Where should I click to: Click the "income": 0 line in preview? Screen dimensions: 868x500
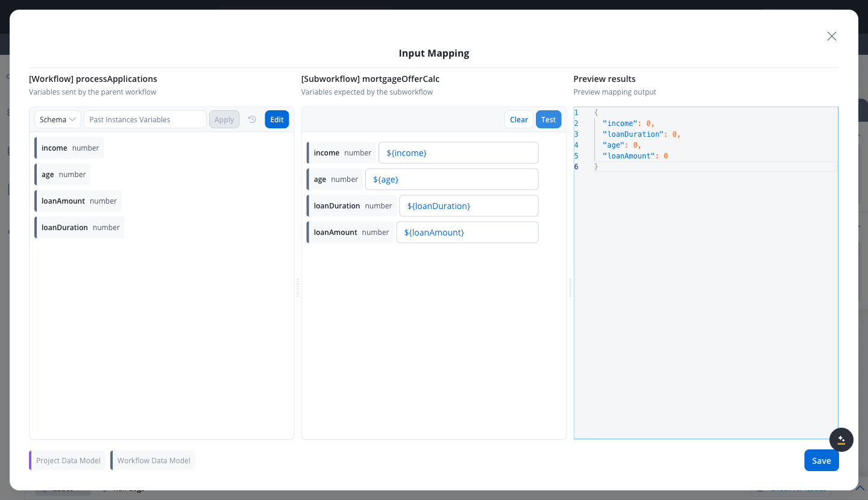(629, 123)
